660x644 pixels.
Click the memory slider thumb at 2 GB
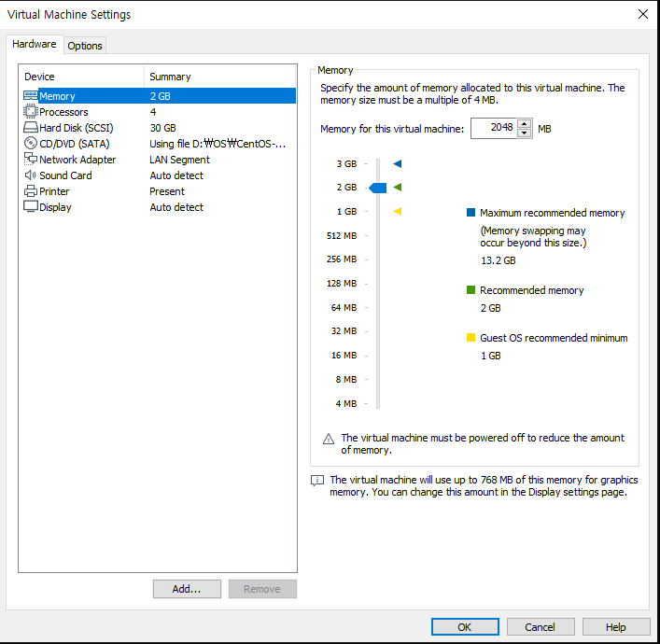point(378,189)
